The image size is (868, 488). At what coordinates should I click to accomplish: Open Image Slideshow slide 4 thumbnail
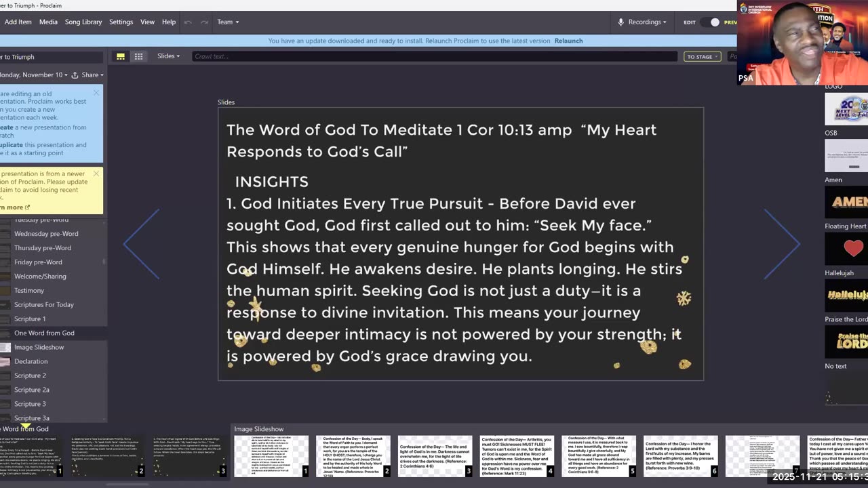(x=517, y=456)
